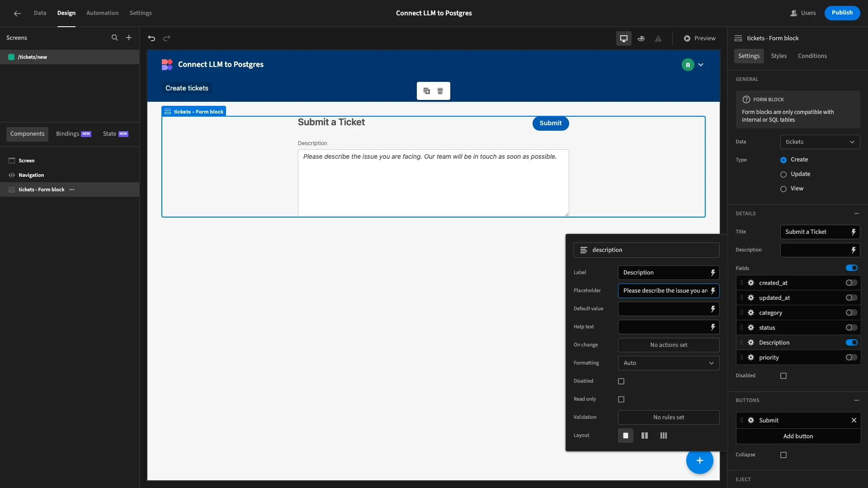This screenshot has width=868, height=488.
Task: Enable the priority field toggle
Action: click(x=851, y=357)
